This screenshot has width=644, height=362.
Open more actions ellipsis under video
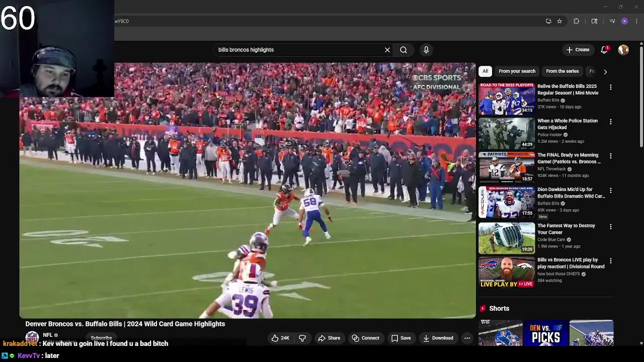467,338
